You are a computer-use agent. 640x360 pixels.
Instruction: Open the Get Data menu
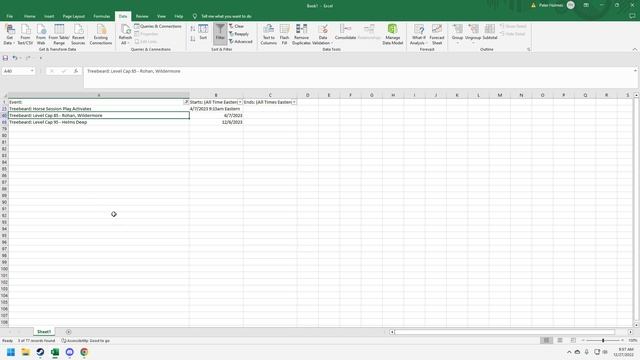click(9, 34)
